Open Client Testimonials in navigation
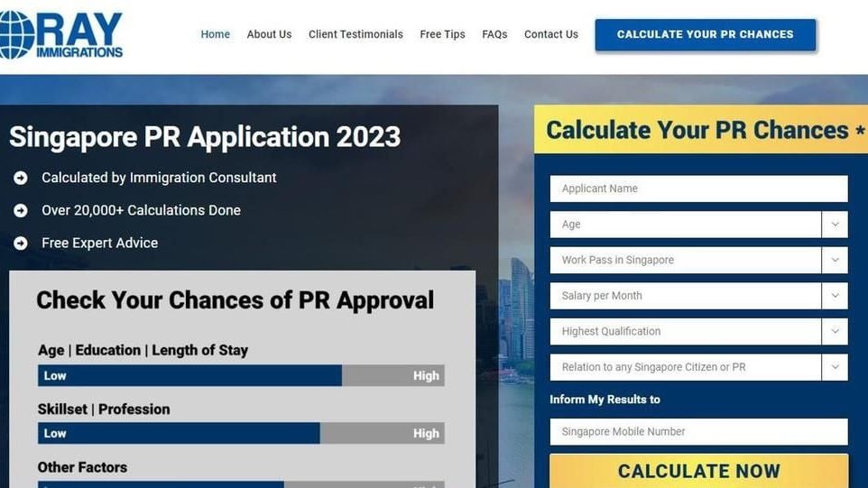The width and height of the screenshot is (868, 488). (x=356, y=34)
